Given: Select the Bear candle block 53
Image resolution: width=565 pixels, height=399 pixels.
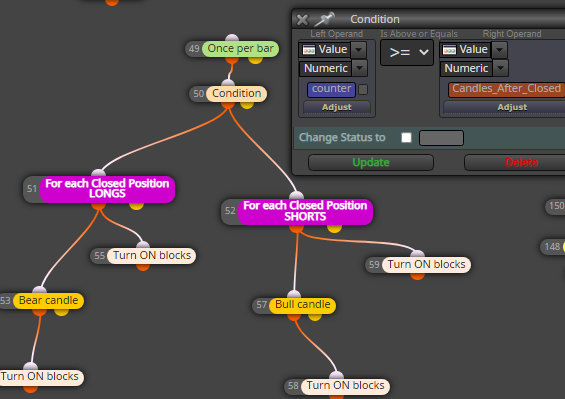Looking at the screenshot, I should point(48,301).
